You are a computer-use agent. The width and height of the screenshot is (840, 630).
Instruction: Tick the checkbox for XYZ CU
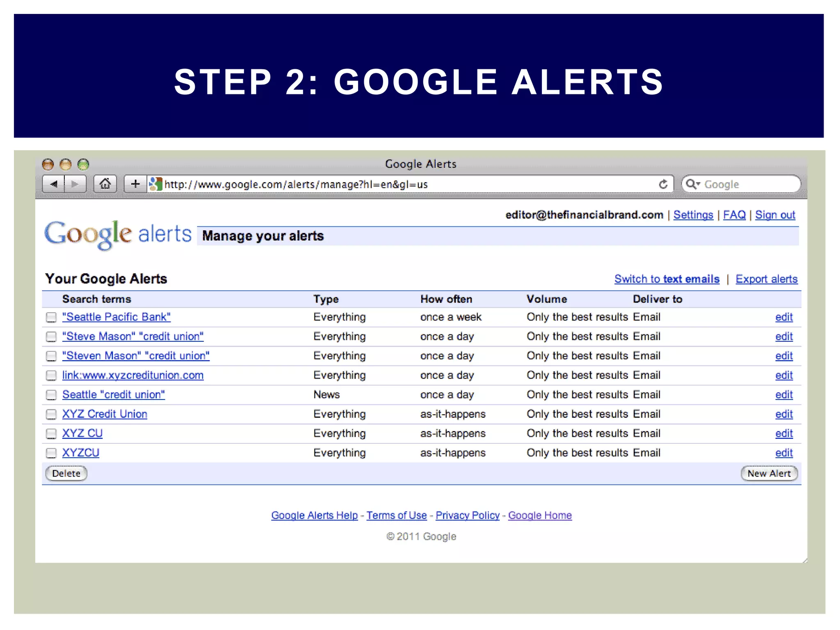pos(51,434)
